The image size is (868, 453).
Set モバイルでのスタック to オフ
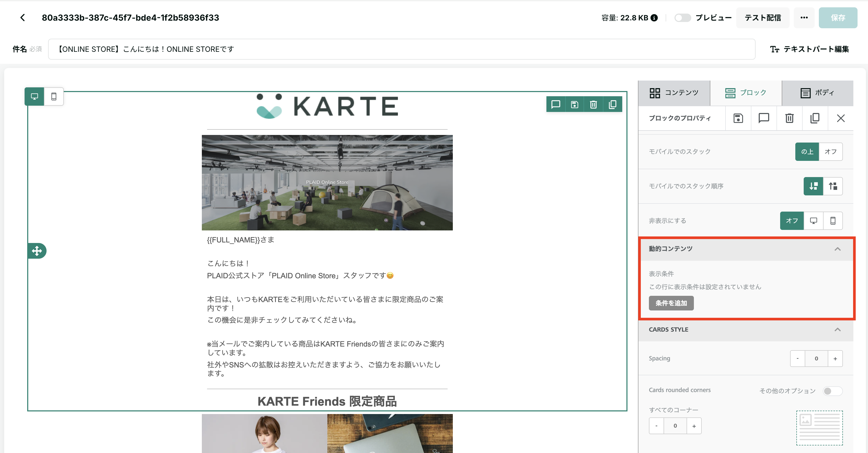(x=830, y=152)
